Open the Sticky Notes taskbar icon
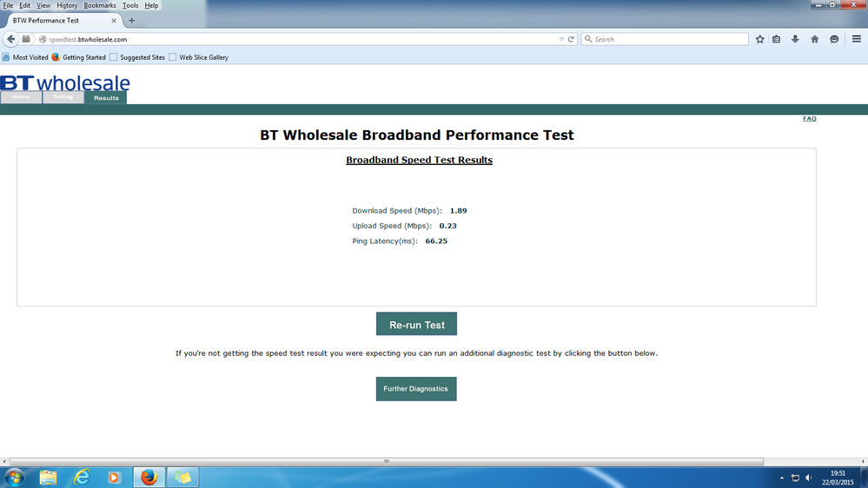 pyautogui.click(x=182, y=477)
